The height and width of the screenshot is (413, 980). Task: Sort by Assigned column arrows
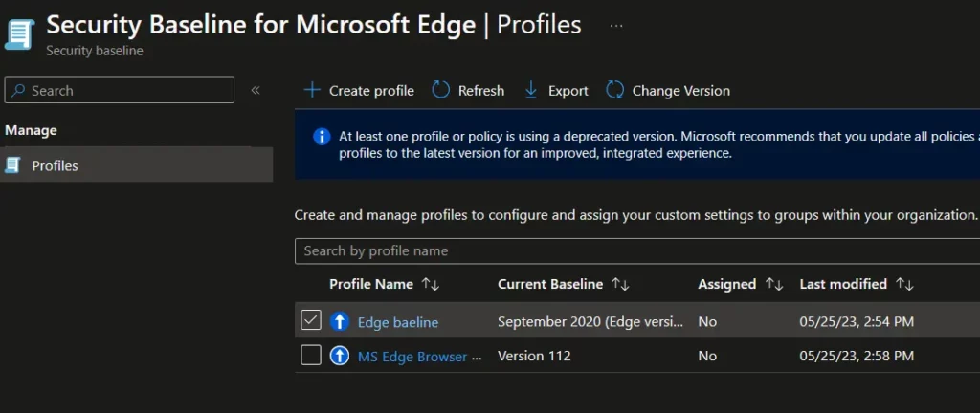coord(774,285)
